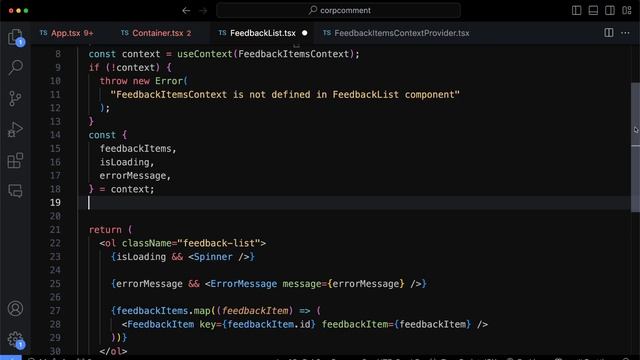The width and height of the screenshot is (640, 360).
Task: Select the FeedbackList.tsx tab
Action: (x=262, y=33)
